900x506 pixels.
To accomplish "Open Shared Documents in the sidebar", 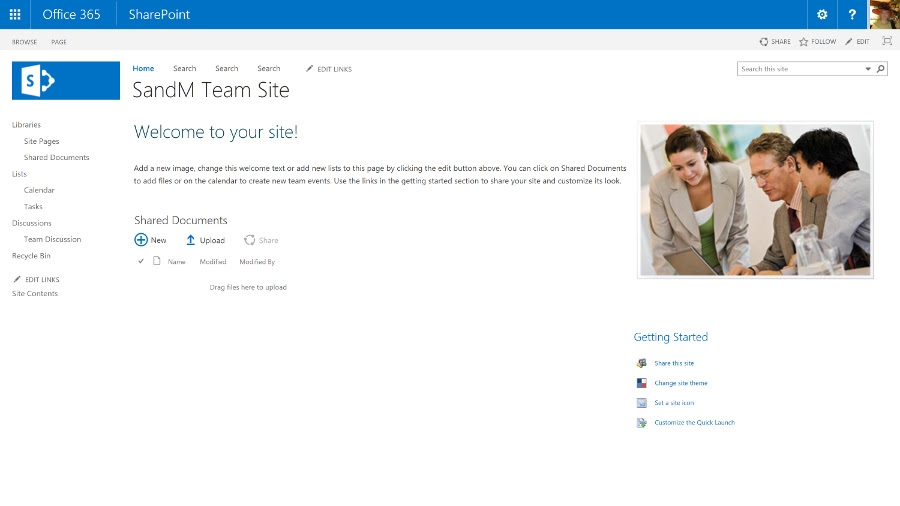I will [56, 157].
